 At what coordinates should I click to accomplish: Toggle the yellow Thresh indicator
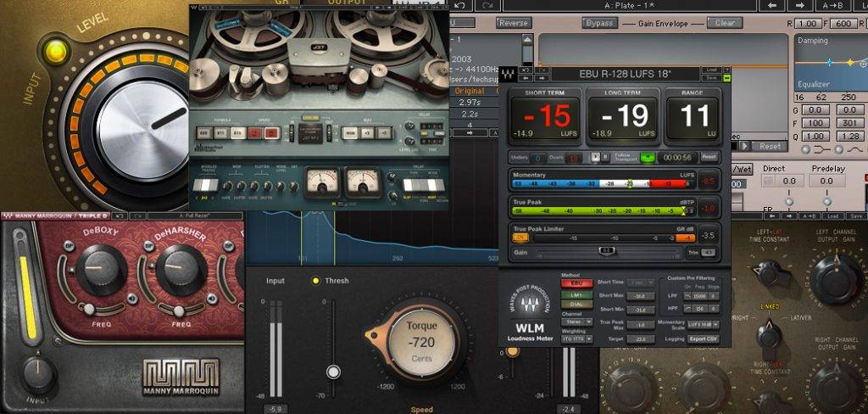(x=316, y=281)
